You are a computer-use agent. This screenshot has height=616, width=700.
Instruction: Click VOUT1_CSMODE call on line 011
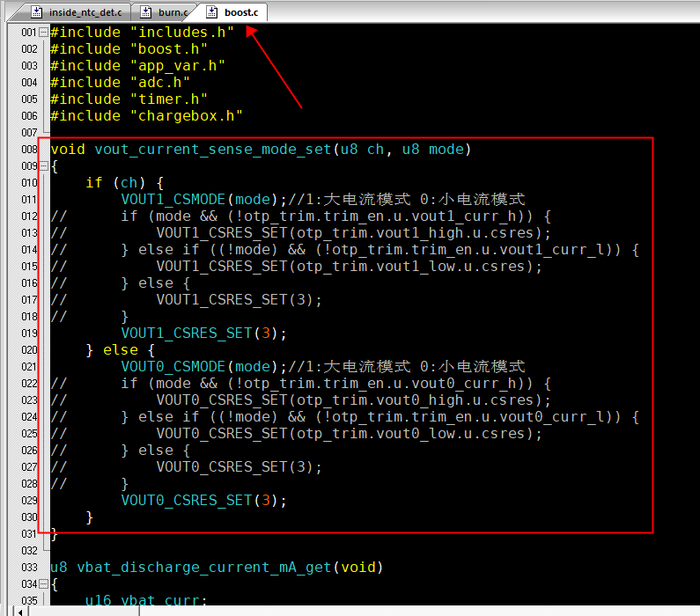click(173, 200)
